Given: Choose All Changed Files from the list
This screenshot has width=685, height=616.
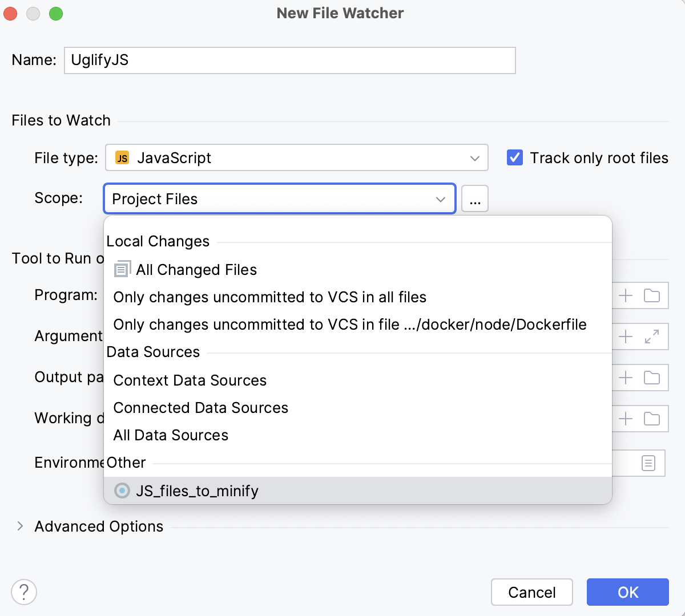Looking at the screenshot, I should point(196,270).
